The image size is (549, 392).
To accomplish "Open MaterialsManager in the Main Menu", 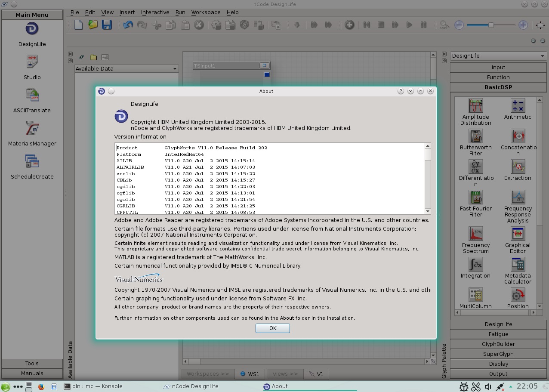I will [x=32, y=133].
